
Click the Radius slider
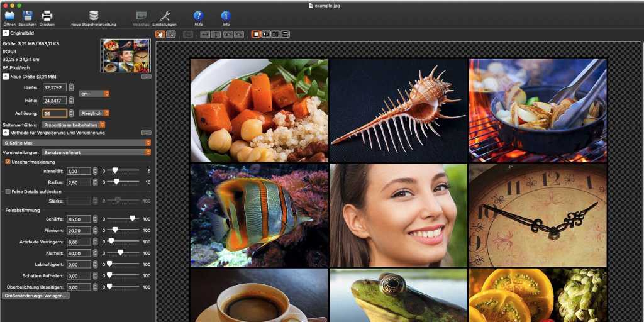(123, 182)
